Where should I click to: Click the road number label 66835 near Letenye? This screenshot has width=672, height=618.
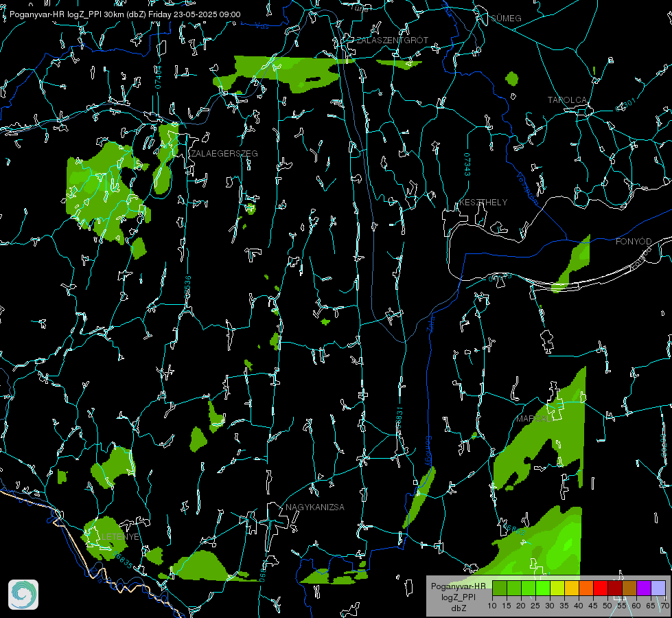(x=124, y=560)
